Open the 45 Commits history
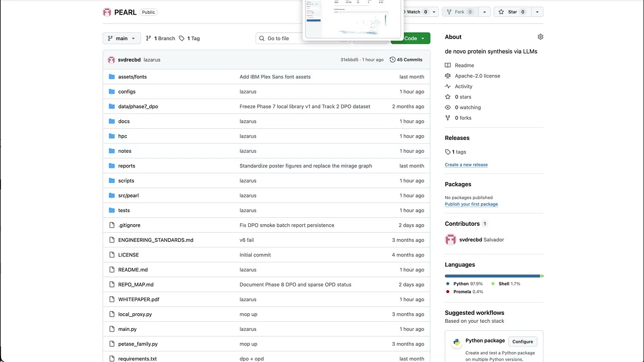The height and width of the screenshot is (362, 644). pyautogui.click(x=406, y=60)
